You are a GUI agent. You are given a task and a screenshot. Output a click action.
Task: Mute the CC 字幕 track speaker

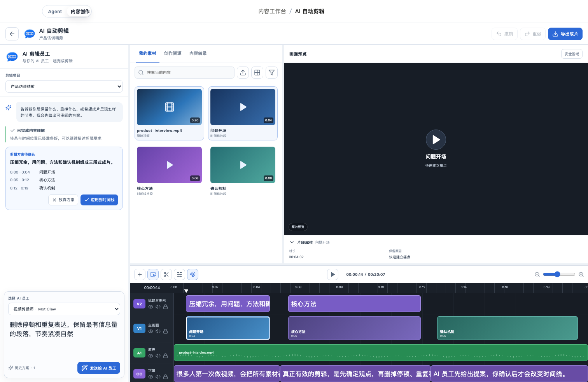pos(158,377)
